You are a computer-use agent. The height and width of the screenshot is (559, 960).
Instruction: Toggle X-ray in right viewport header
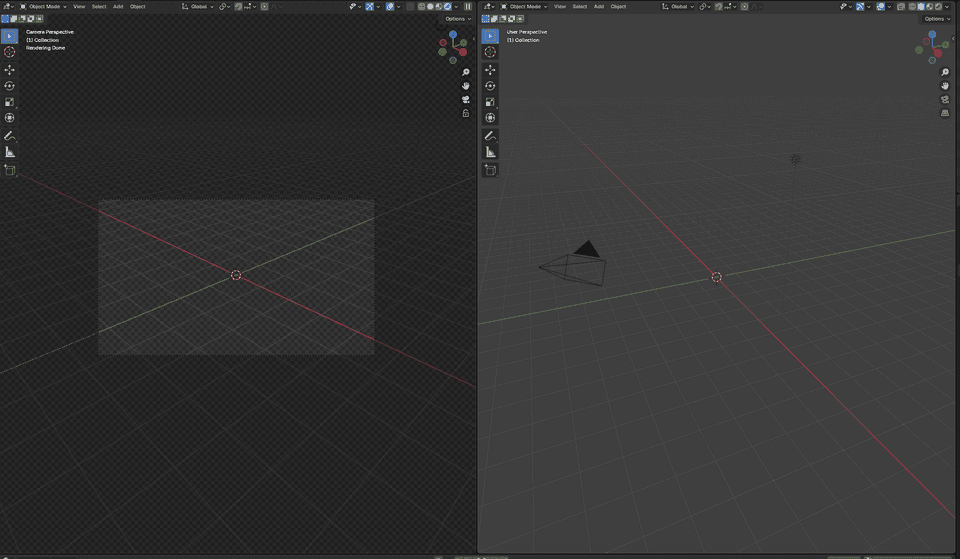(901, 7)
